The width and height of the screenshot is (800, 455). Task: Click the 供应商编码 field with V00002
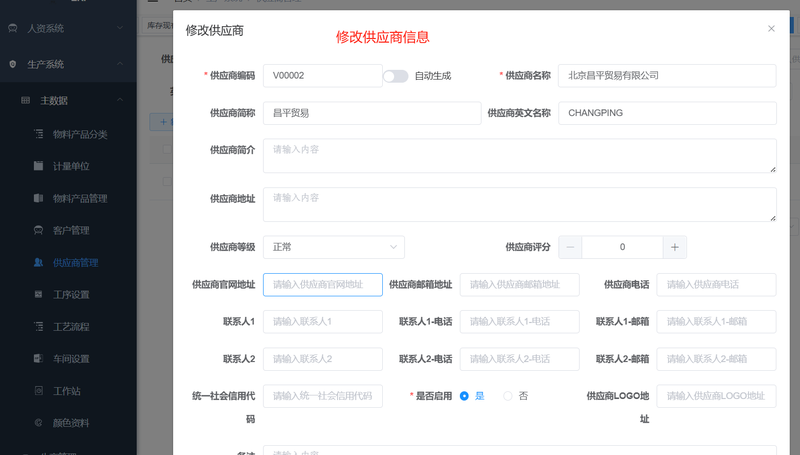(x=322, y=75)
